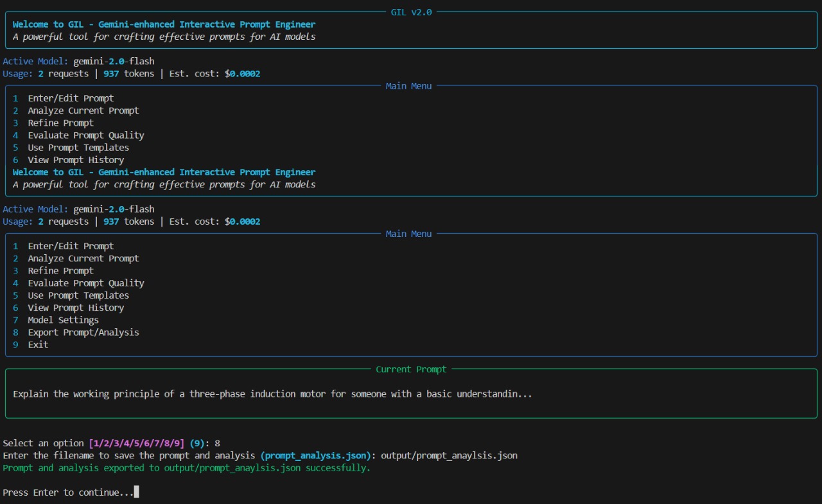Image resolution: width=822 pixels, height=504 pixels.
Task: Click "2 Analyze Current Prompt" in the first Main Menu
Action: tap(76, 110)
